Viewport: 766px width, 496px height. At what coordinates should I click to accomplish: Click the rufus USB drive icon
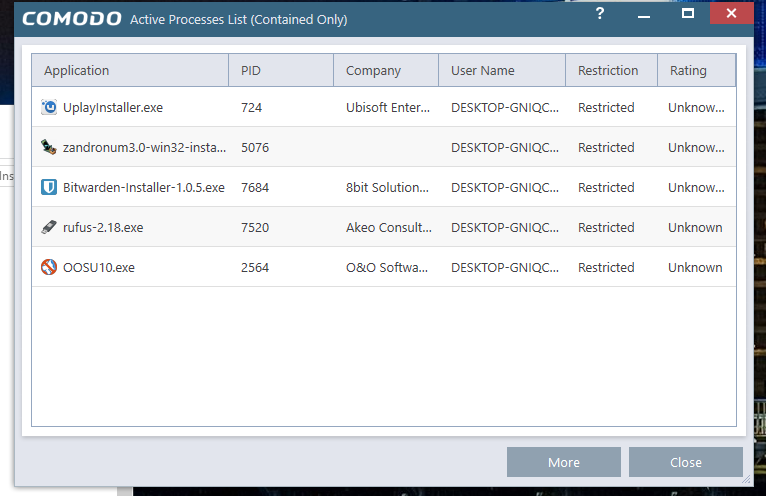pyautogui.click(x=49, y=227)
